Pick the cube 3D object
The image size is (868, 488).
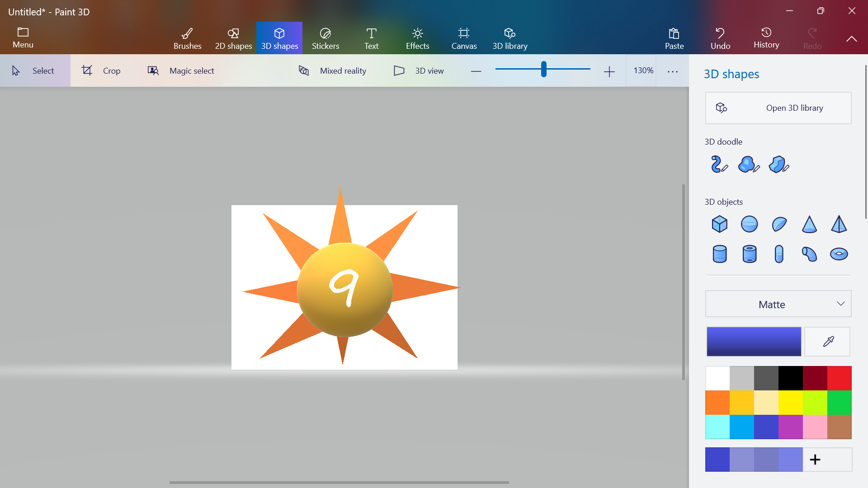pyautogui.click(x=719, y=224)
